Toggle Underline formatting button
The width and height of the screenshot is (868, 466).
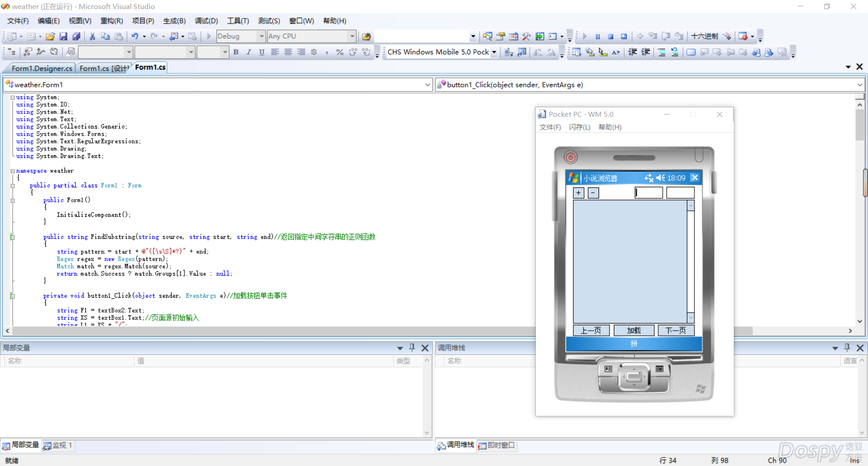click(262, 52)
